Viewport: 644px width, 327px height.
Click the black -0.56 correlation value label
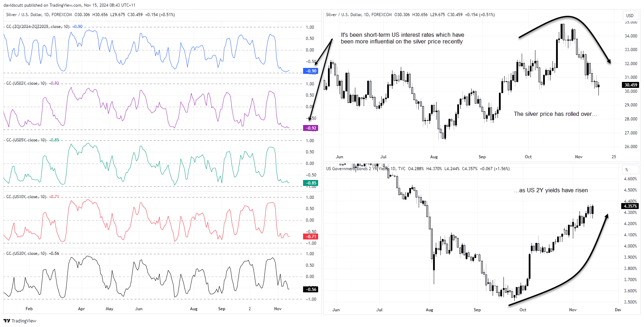click(311, 290)
